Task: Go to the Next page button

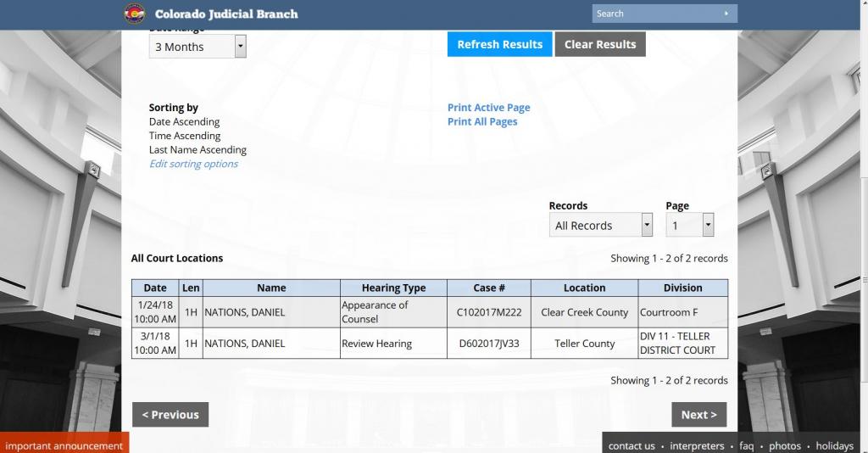Action: 698,415
